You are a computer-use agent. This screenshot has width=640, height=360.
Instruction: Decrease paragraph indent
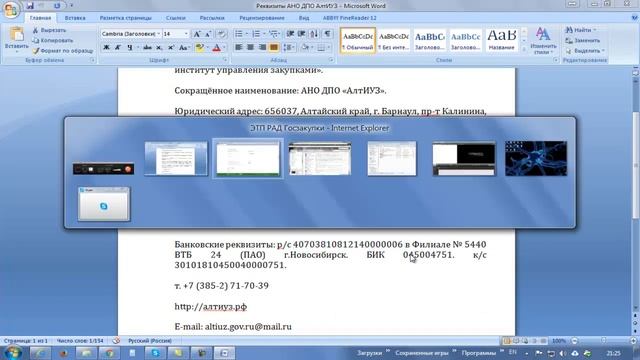point(290,34)
